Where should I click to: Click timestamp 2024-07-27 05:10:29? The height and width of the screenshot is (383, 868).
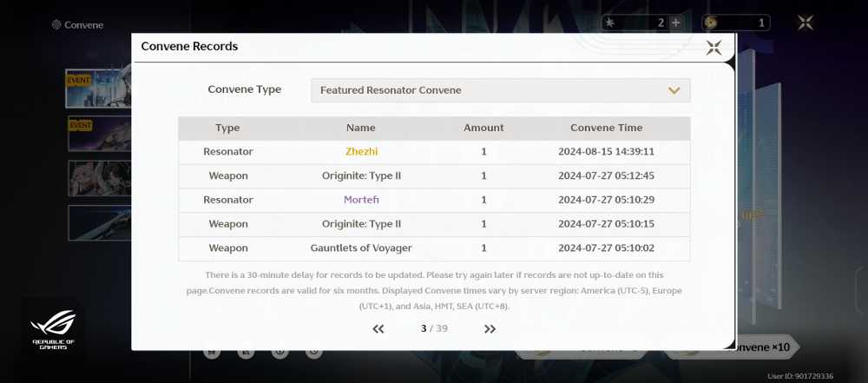click(x=606, y=200)
